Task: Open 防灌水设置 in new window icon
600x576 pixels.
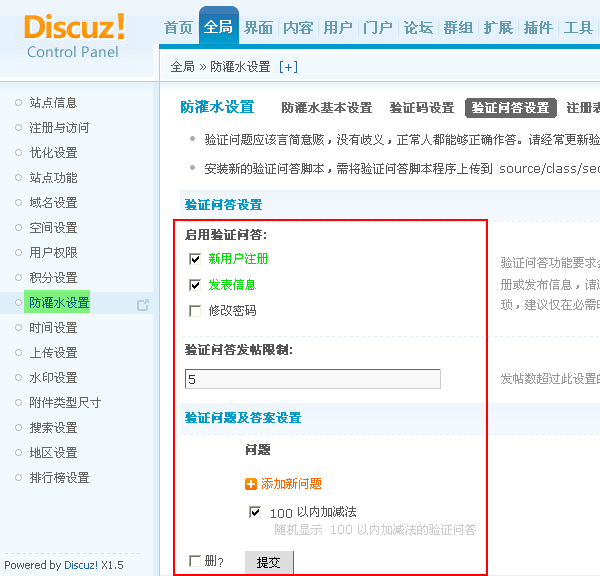Action: point(143,304)
